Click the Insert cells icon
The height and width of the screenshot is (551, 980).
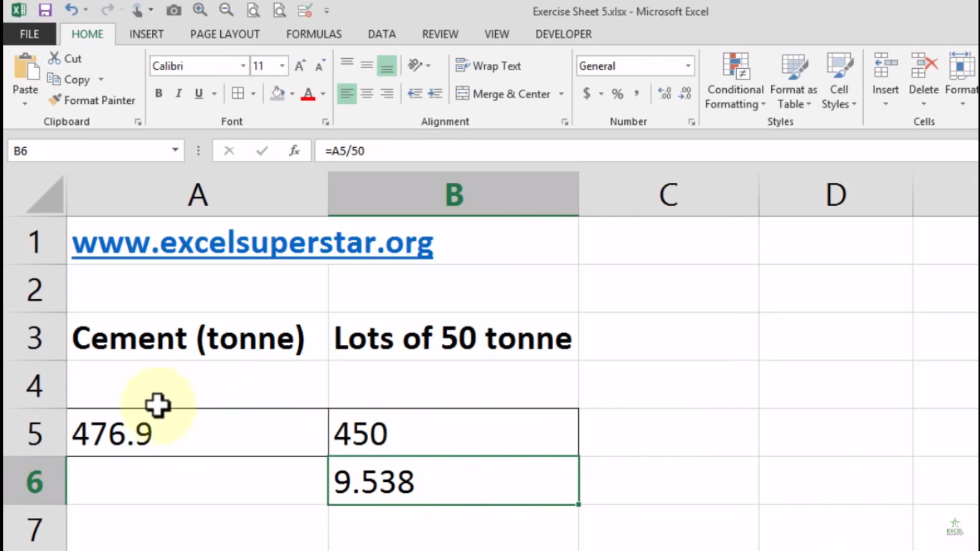[x=885, y=66]
